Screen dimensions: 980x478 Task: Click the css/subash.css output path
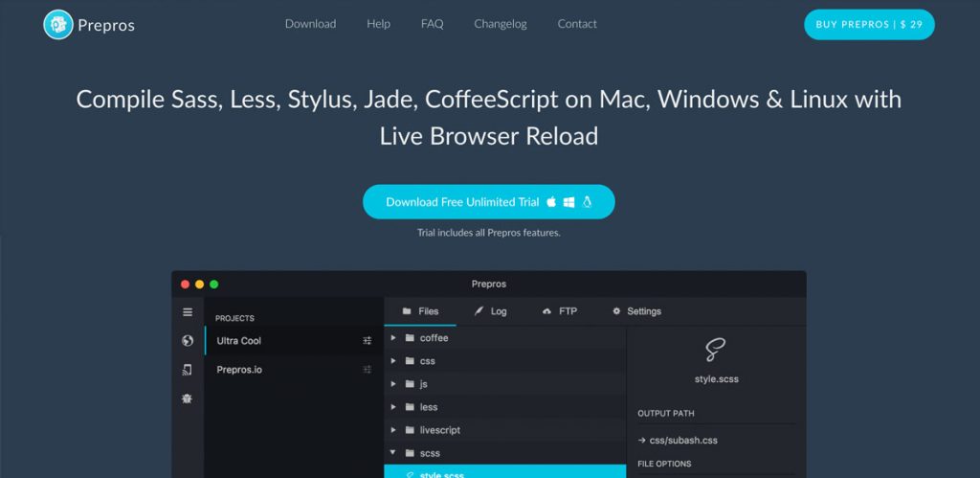point(682,441)
